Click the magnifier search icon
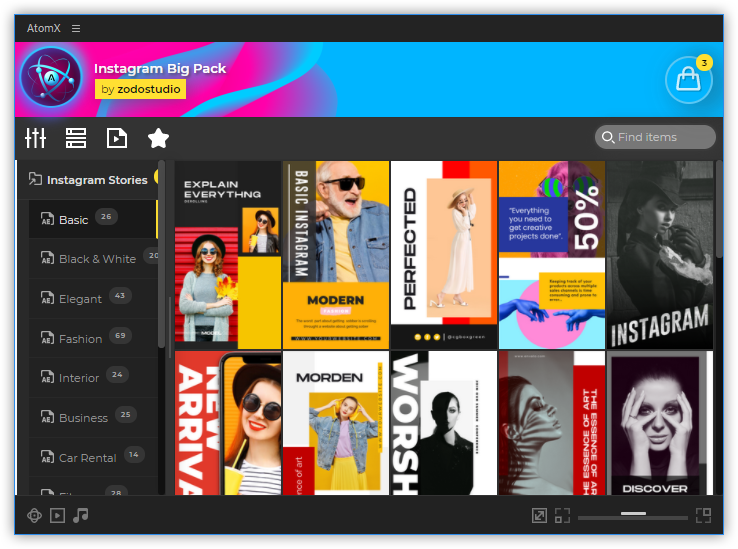 click(608, 137)
